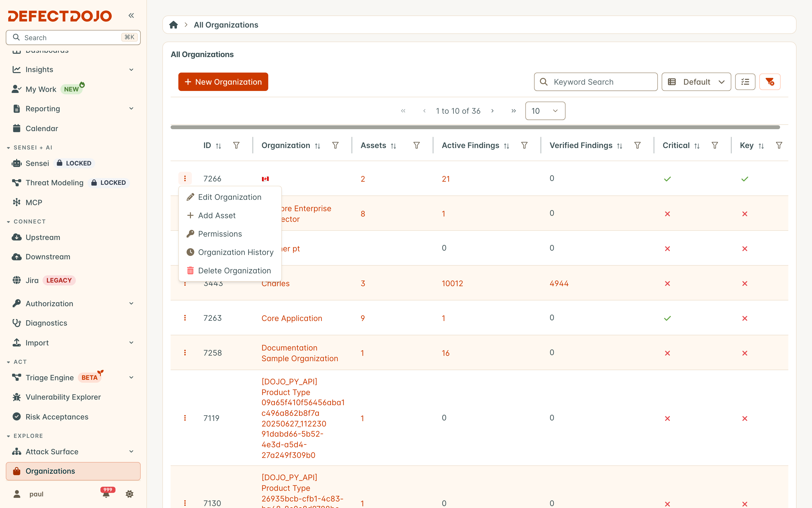Click active findings value 10012
Viewport: 812px width, 508px height.
click(x=452, y=284)
